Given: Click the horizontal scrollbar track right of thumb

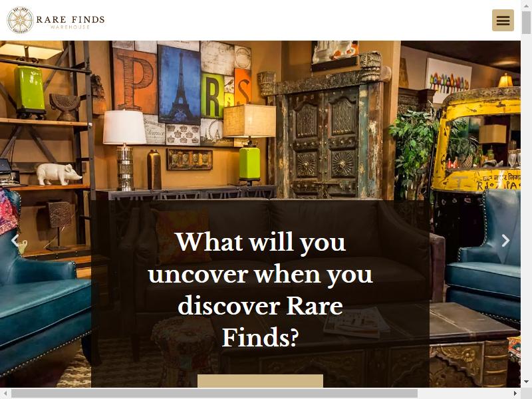Looking at the screenshot, I should (464, 394).
